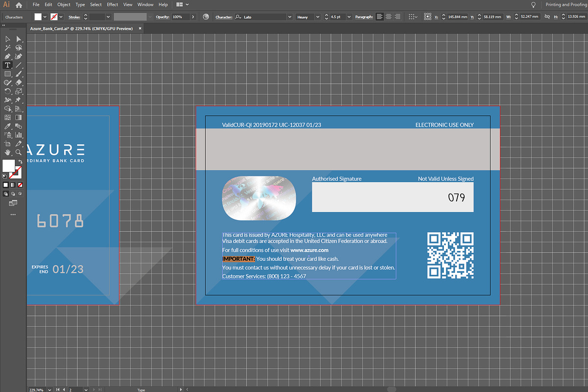The image size is (588, 392).
Task: Enable Draw Normal mode
Action: pyautogui.click(x=6, y=194)
